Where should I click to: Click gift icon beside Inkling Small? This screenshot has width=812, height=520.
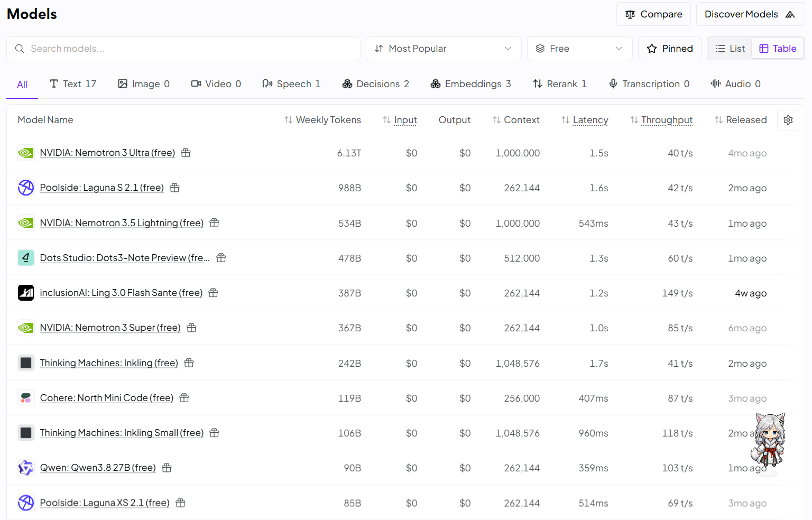pos(215,433)
